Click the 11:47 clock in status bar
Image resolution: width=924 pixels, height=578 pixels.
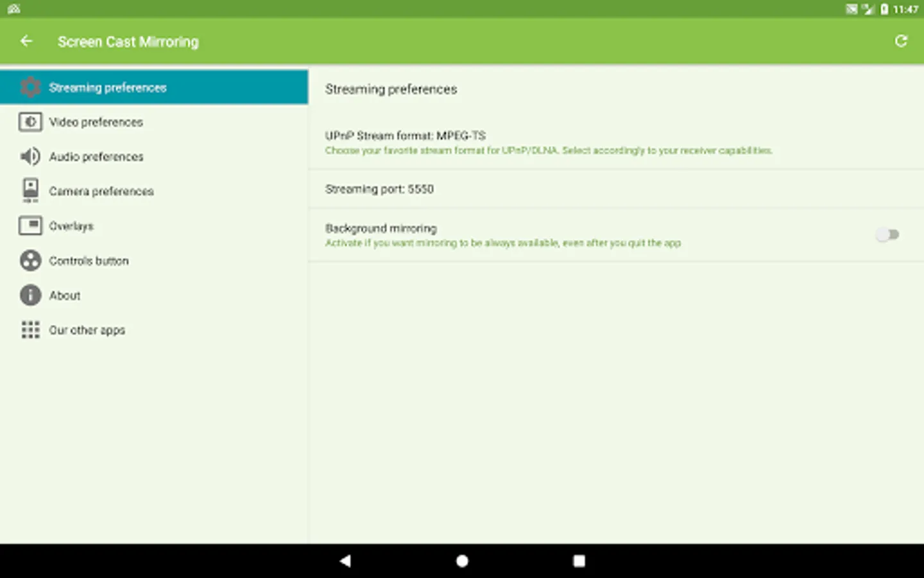tap(905, 9)
